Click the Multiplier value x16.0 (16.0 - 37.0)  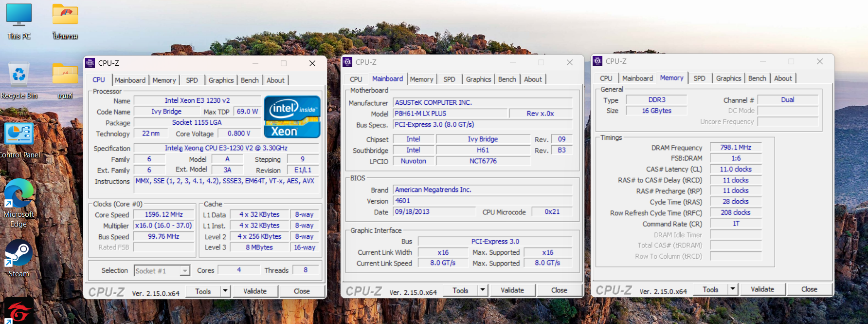coord(163,226)
